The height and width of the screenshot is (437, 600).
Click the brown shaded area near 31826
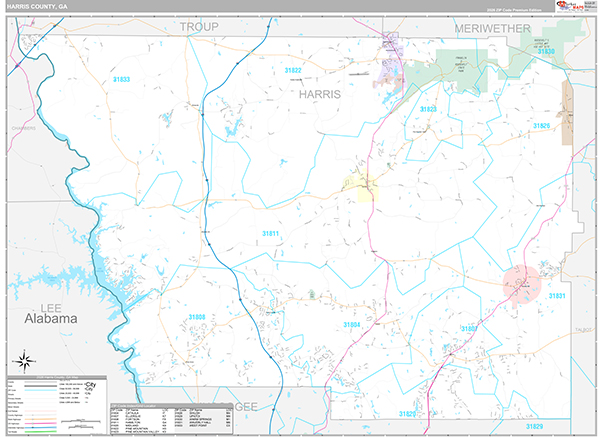[x=567, y=100]
